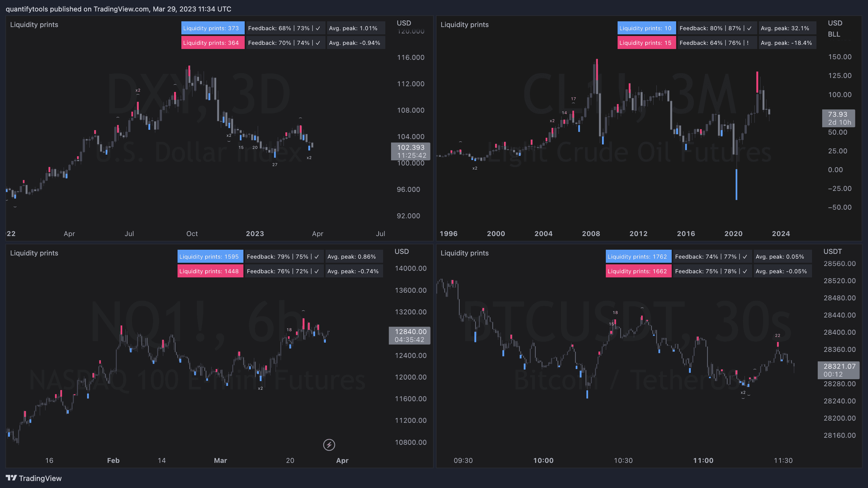Click red Liquidity prints: 15 cell
The image size is (868, 488).
(646, 43)
